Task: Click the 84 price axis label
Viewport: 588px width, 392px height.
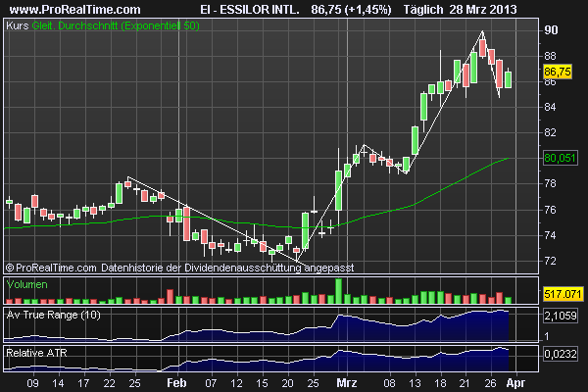Action: coord(550,107)
